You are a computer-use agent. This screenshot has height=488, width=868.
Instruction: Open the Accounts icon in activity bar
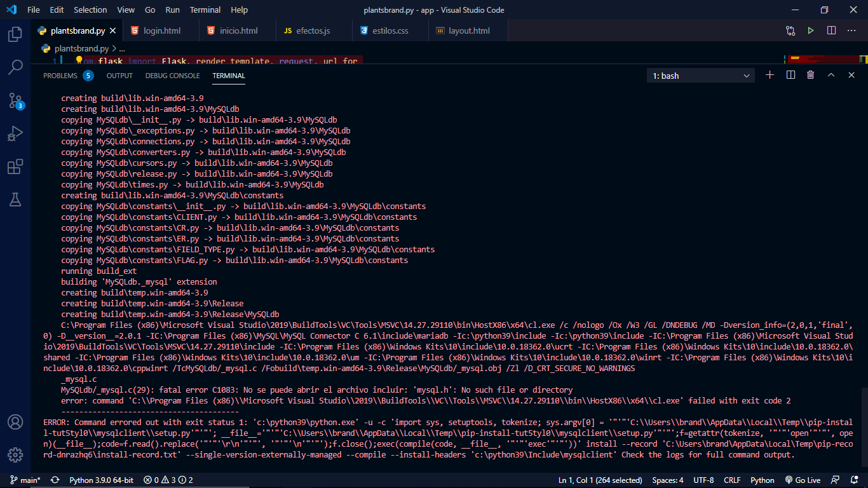[15, 422]
